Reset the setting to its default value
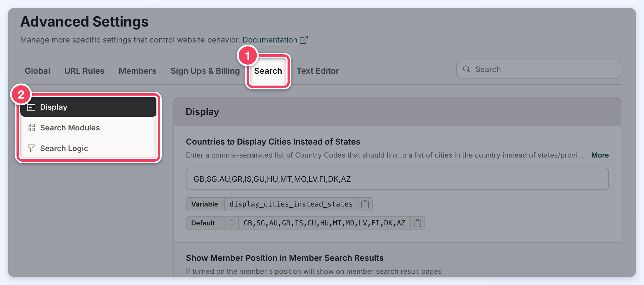 click(232, 223)
